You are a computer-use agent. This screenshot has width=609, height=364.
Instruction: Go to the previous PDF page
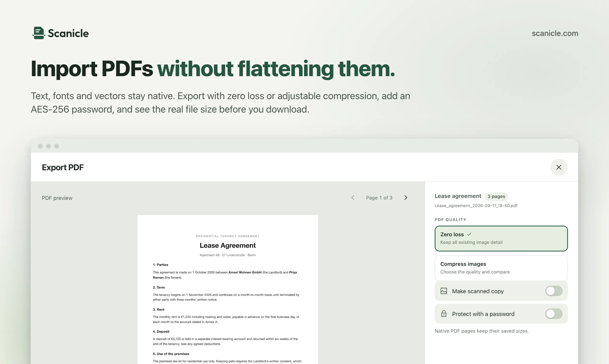[x=353, y=198]
